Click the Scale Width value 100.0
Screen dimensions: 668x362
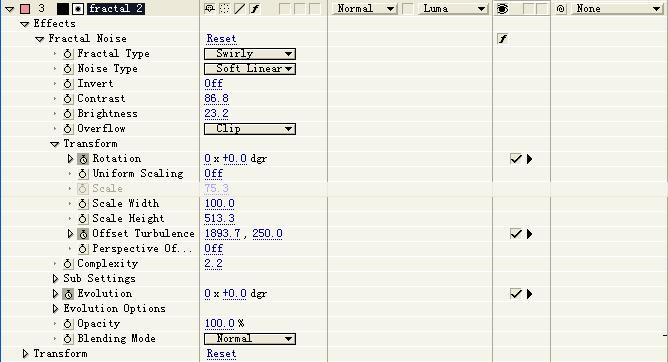point(219,204)
